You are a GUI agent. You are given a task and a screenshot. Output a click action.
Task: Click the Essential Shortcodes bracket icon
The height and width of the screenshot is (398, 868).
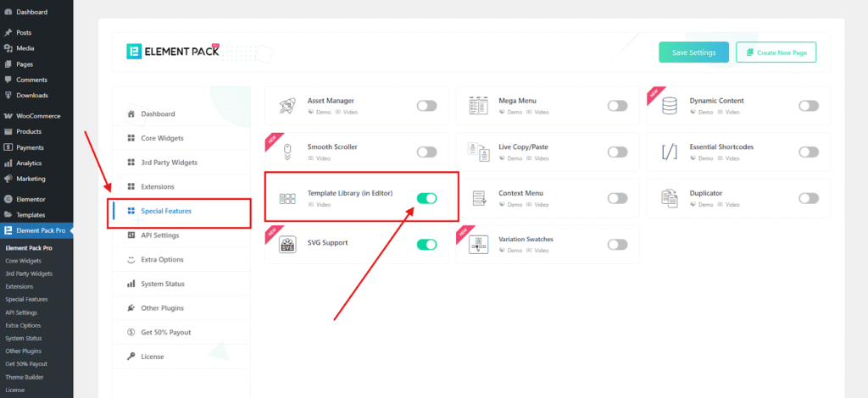tap(670, 152)
